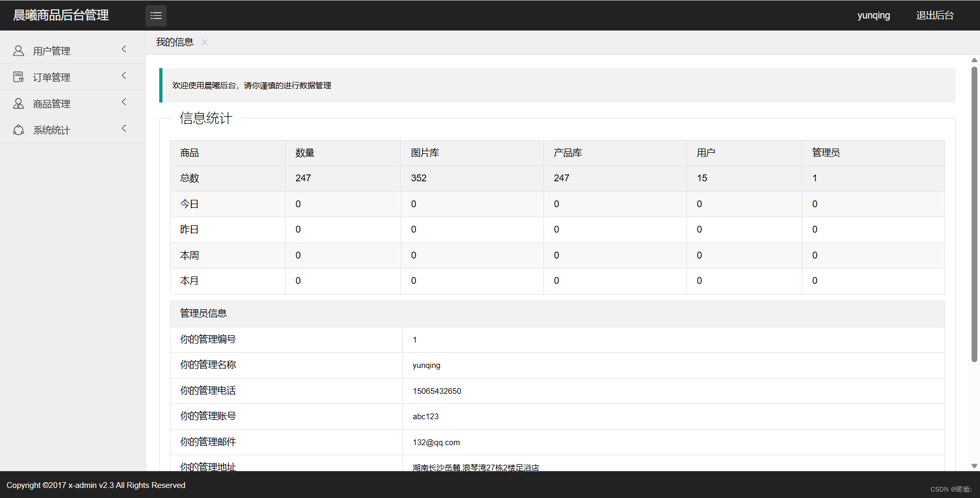
Task: Click the 昨日 row label
Action: (x=189, y=229)
